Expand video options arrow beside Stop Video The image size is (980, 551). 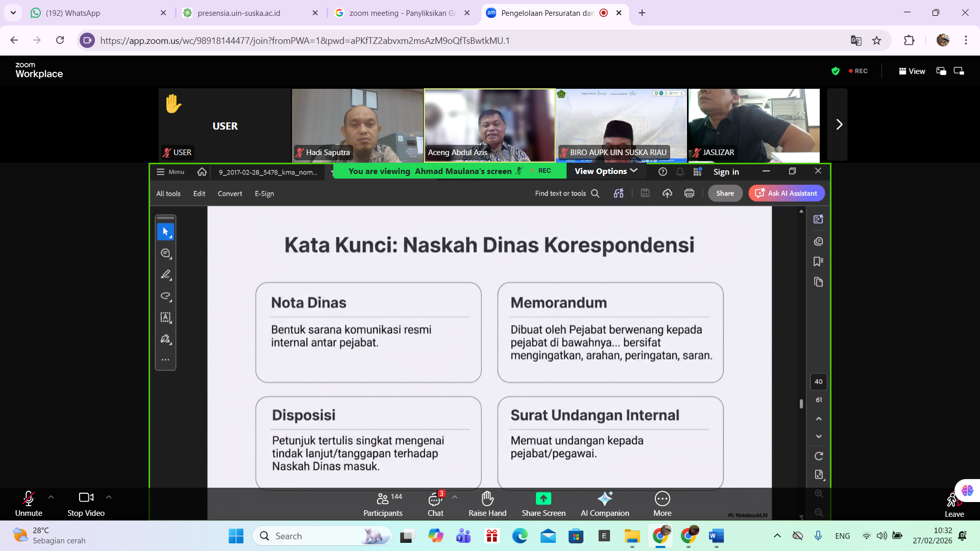[x=109, y=497]
